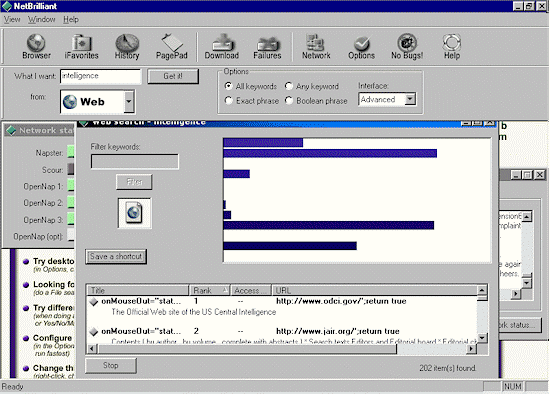Click the '202 item(s) found' status text
Viewport: 550px width, 394px height.
448,368
